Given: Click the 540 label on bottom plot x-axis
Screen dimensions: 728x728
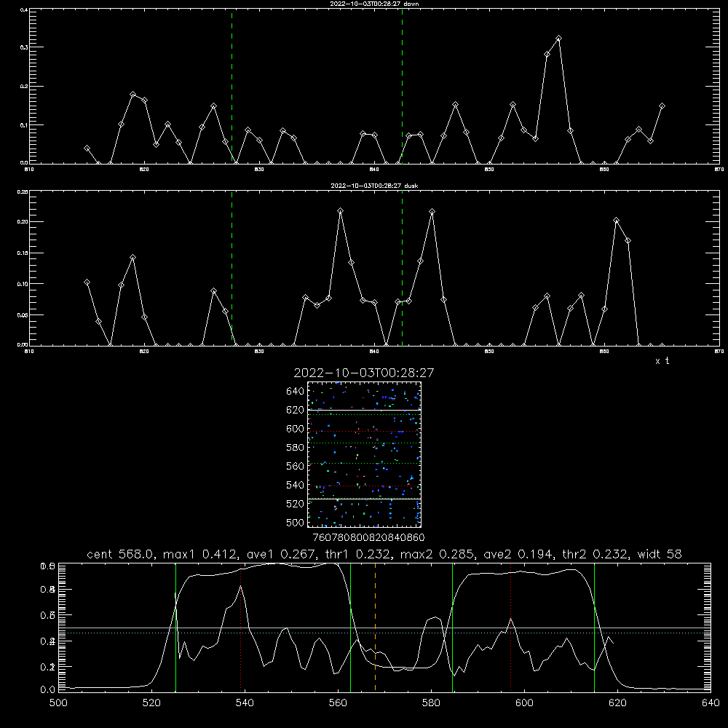Looking at the screenshot, I should (245, 703).
